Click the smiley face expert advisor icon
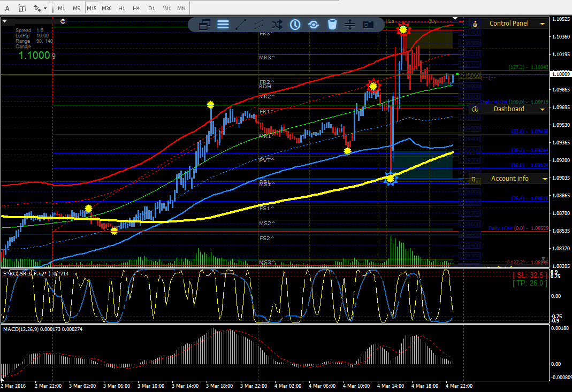572x392 pixels. coord(63,21)
